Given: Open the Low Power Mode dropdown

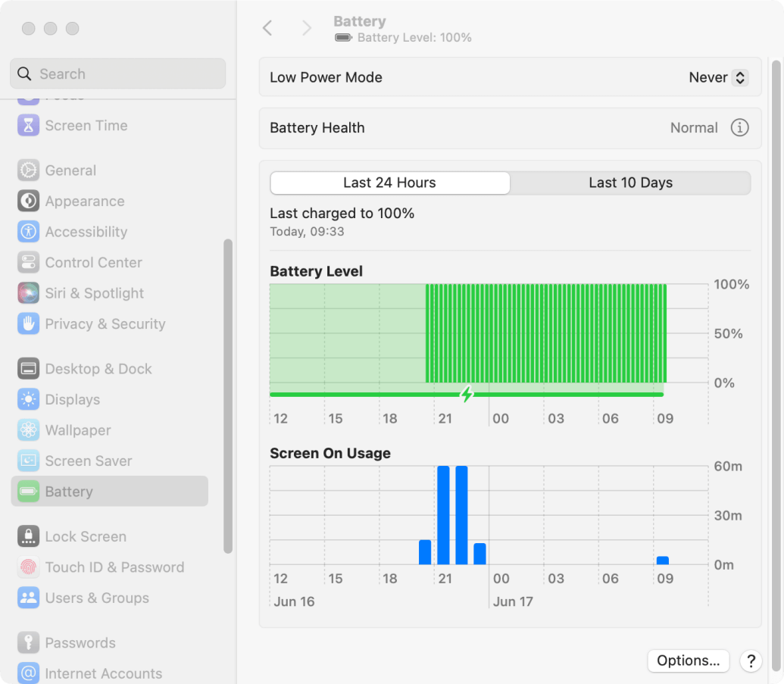Looking at the screenshot, I should pos(717,77).
